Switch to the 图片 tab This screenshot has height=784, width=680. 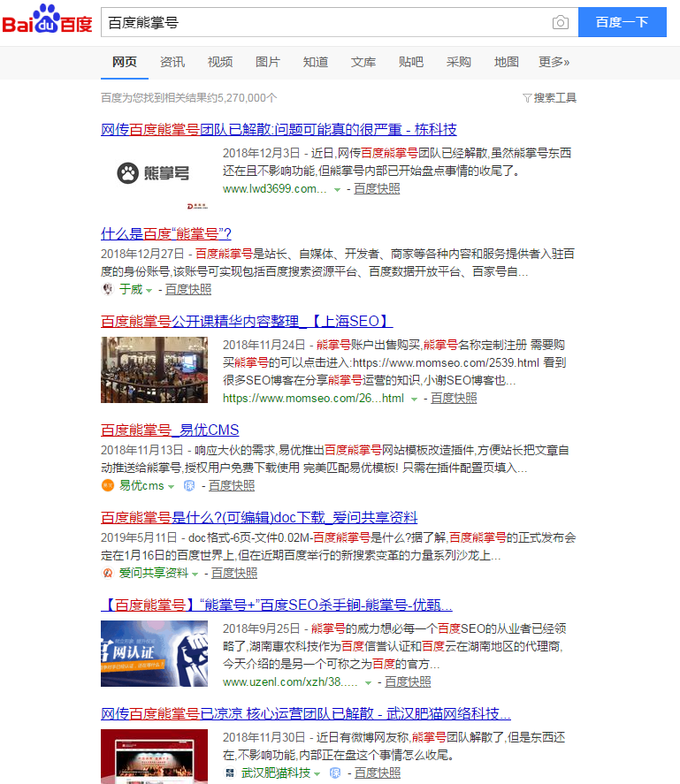[x=268, y=62]
